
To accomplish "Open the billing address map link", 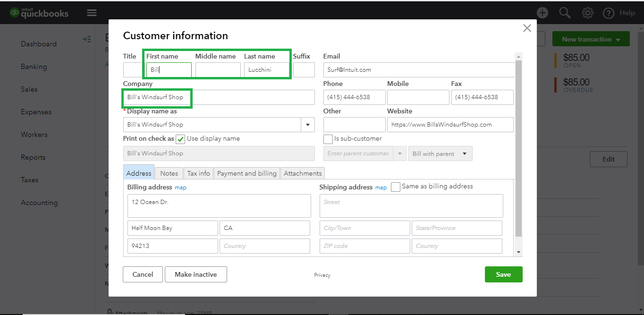I will coord(180,187).
